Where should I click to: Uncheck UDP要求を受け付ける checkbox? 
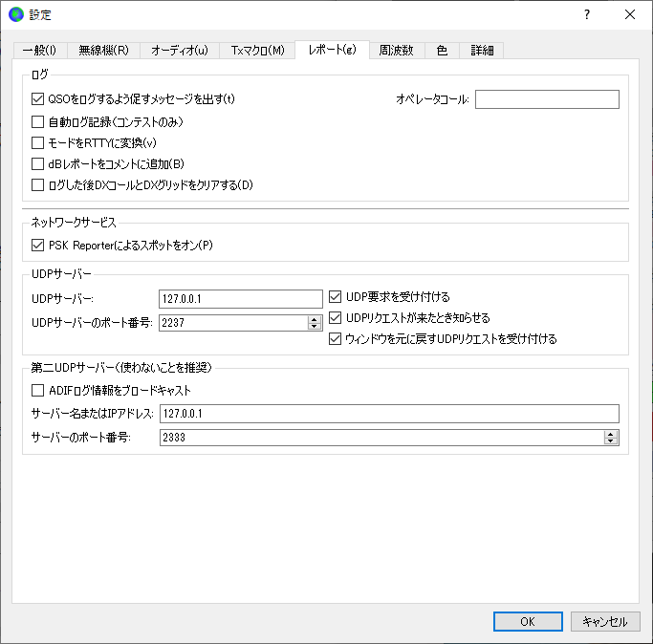(336, 297)
